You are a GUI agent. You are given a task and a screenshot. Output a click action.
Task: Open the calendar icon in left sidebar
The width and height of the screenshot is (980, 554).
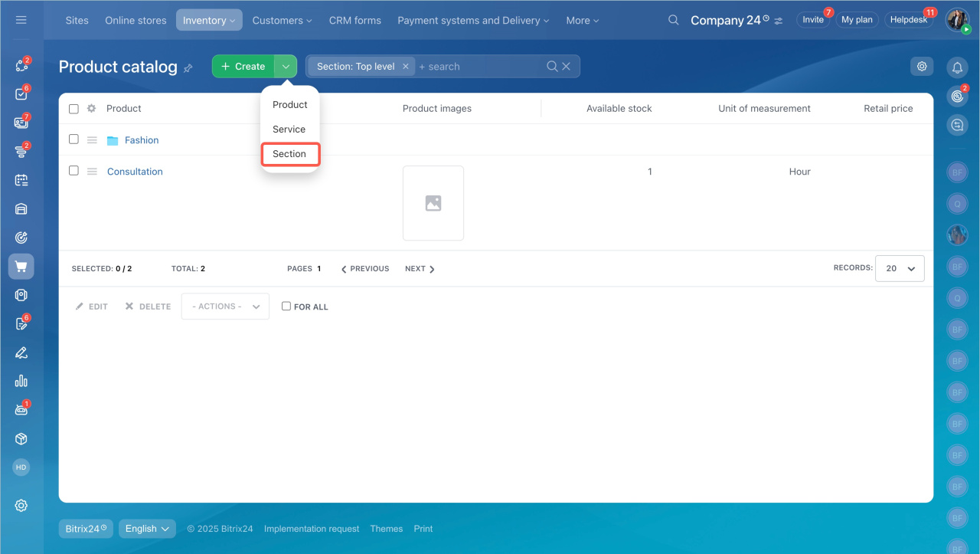[x=21, y=180]
